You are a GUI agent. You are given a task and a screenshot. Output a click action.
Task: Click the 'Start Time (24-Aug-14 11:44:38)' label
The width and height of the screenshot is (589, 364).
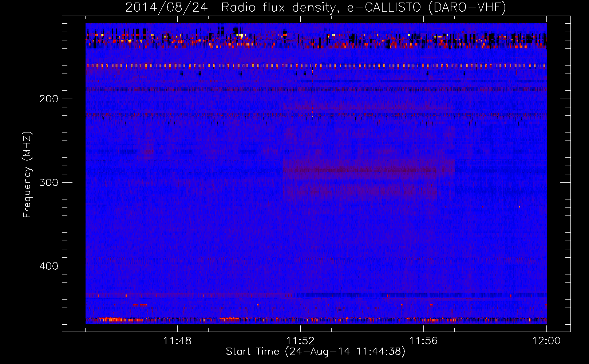tap(316, 352)
